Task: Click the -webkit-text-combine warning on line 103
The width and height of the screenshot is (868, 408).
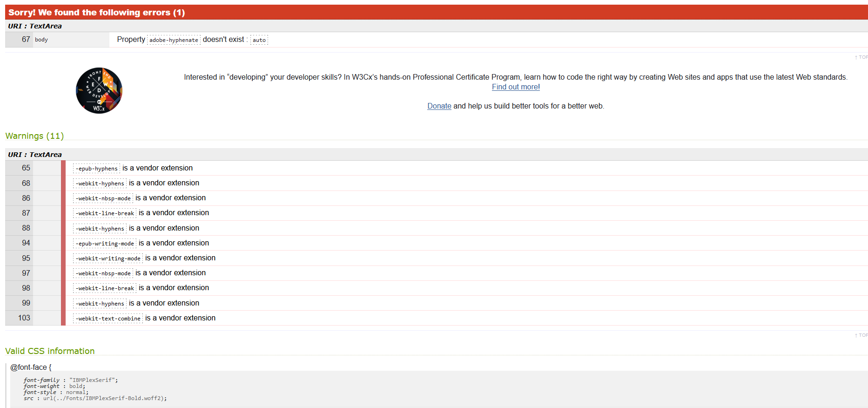Action: pyautogui.click(x=108, y=319)
